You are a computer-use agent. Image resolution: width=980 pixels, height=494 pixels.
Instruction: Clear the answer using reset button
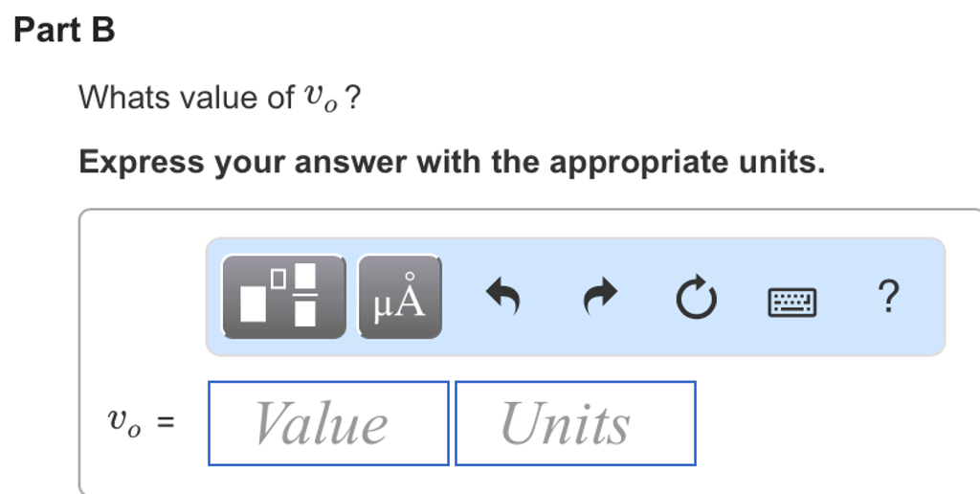[697, 299]
